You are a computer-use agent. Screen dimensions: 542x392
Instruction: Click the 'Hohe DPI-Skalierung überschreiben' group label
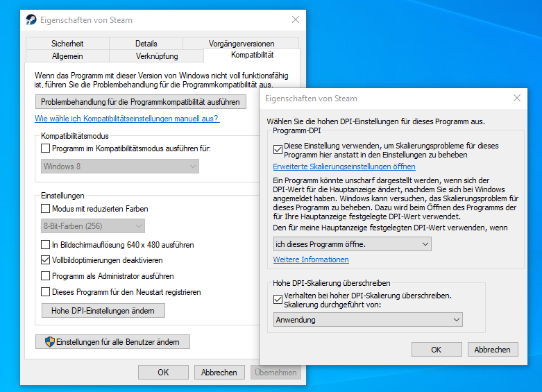coord(331,283)
